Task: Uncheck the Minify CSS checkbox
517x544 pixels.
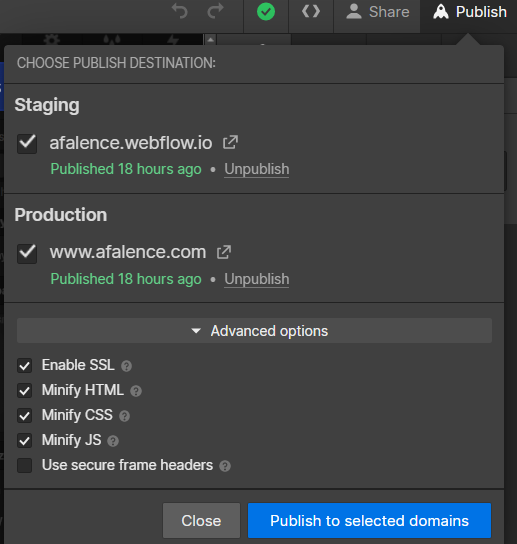Action: click(x=25, y=416)
